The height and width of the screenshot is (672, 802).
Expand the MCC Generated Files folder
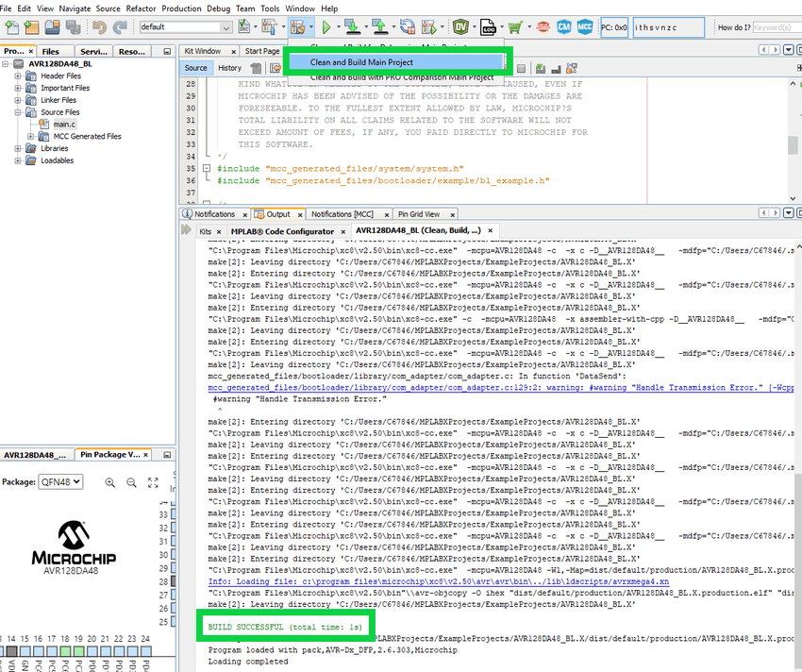[x=31, y=136]
